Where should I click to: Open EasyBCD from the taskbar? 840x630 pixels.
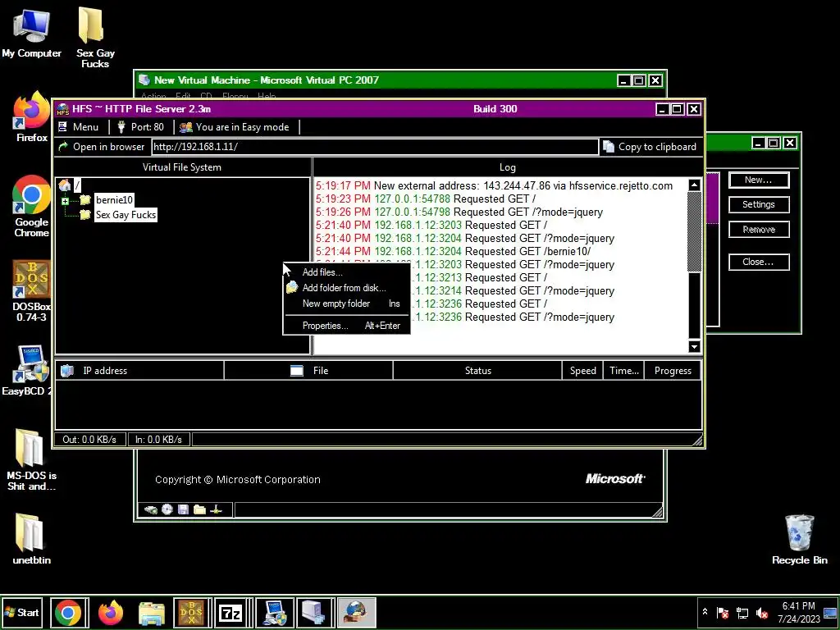pyautogui.click(x=273, y=613)
